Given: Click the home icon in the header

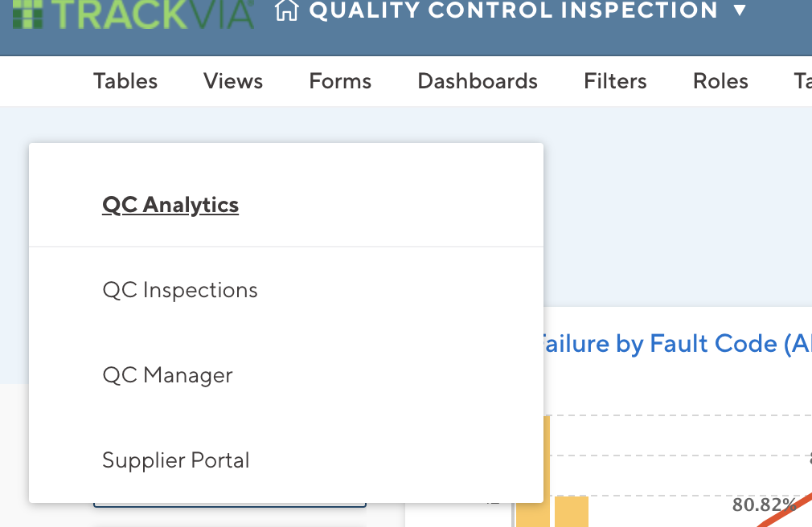Looking at the screenshot, I should pyautogui.click(x=286, y=10).
